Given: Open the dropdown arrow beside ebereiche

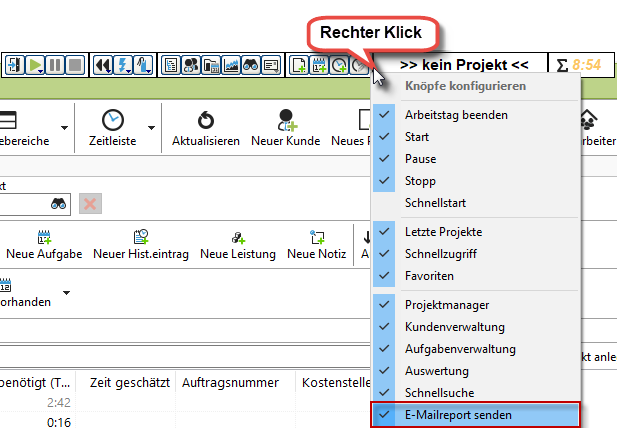Looking at the screenshot, I should pyautogui.click(x=64, y=127).
